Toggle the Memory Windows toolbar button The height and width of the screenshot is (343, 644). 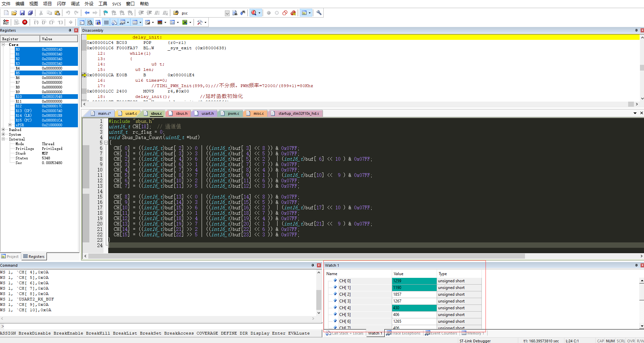(135, 22)
